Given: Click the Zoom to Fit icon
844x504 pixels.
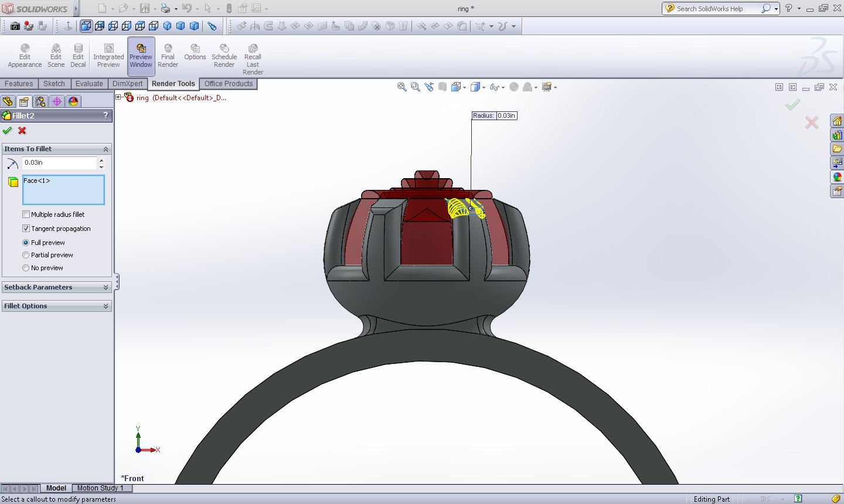Looking at the screenshot, I should (x=401, y=87).
